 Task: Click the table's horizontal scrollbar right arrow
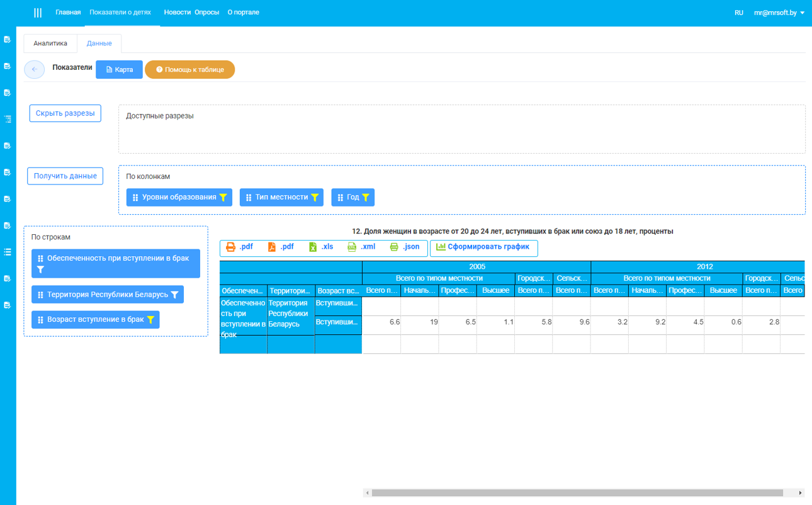tap(800, 493)
